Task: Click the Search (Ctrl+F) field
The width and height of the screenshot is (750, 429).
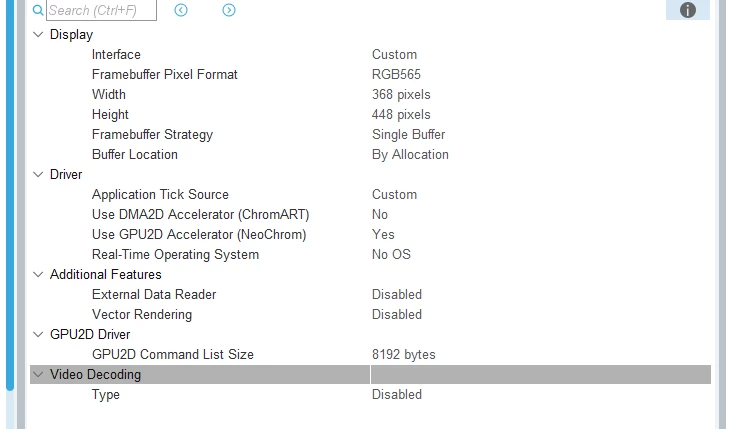Action: point(101,10)
